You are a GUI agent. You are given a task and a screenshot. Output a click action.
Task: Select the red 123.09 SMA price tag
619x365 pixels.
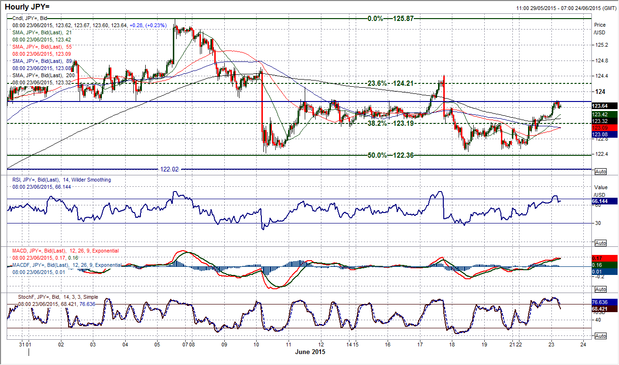point(604,128)
